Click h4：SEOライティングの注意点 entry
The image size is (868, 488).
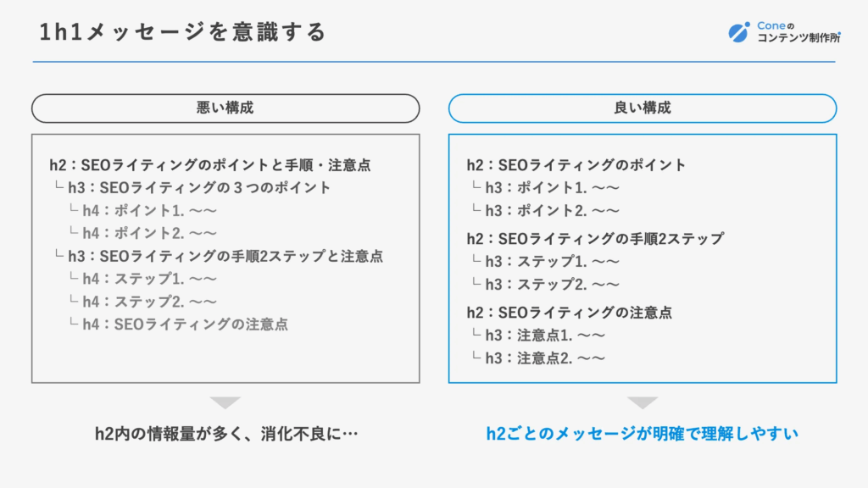[x=186, y=324]
